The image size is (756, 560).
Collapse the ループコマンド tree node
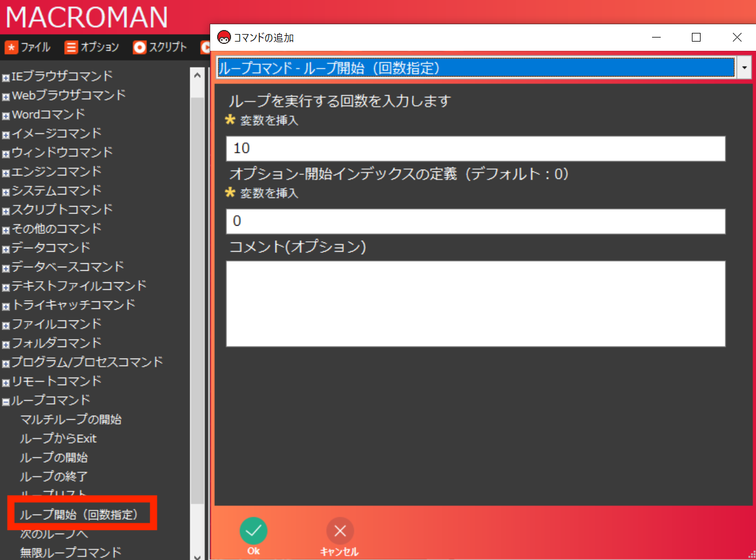point(6,402)
